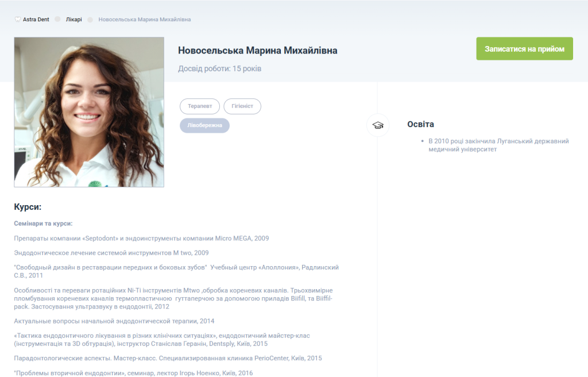This screenshot has width=588, height=377.
Task: Click the Досвід роботи: 15 років text
Action: point(220,69)
